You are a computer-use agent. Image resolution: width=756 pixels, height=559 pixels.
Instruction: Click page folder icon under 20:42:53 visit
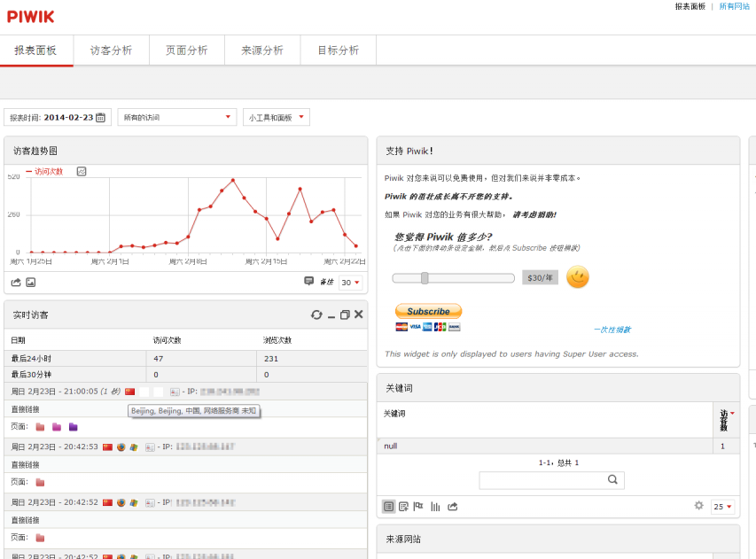(x=41, y=483)
